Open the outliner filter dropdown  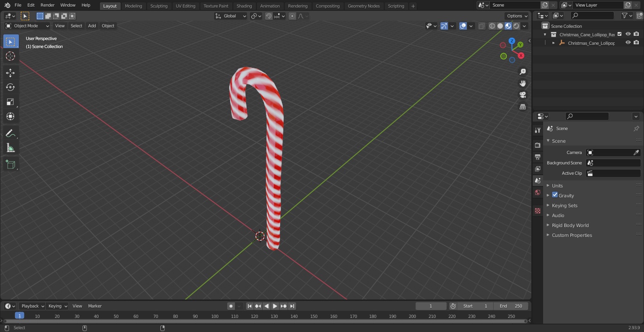click(x=626, y=16)
